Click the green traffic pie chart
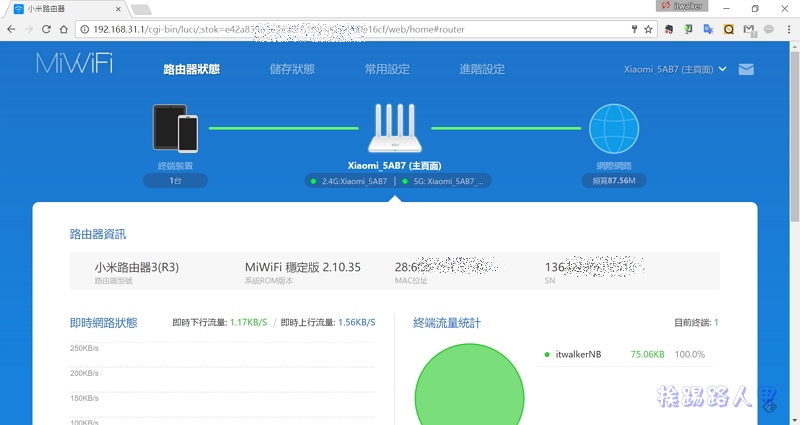800x425 pixels. (469, 385)
